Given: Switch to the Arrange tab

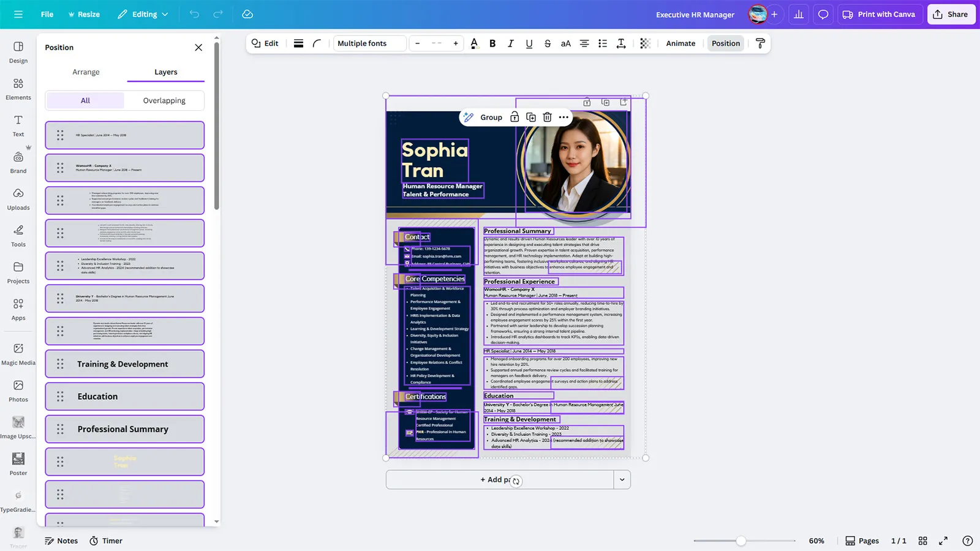Looking at the screenshot, I should click(86, 72).
